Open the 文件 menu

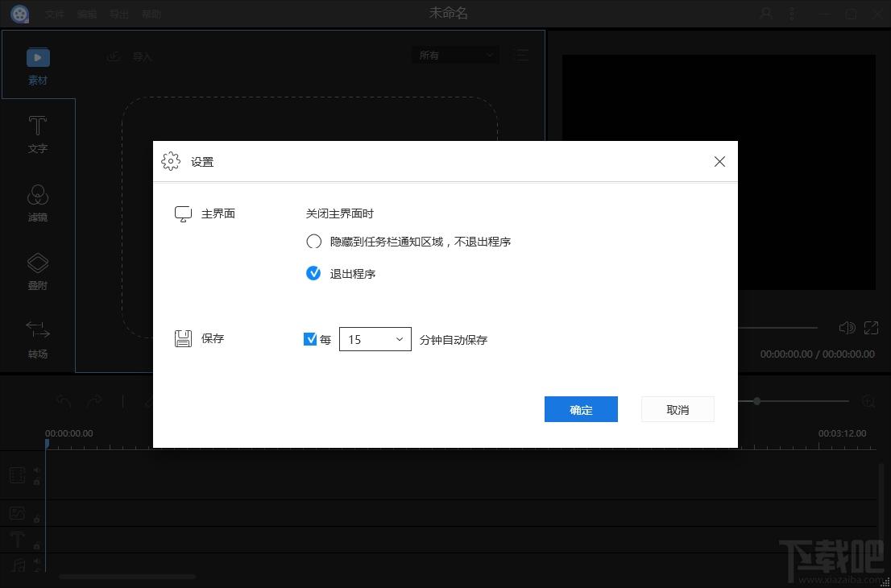point(55,14)
